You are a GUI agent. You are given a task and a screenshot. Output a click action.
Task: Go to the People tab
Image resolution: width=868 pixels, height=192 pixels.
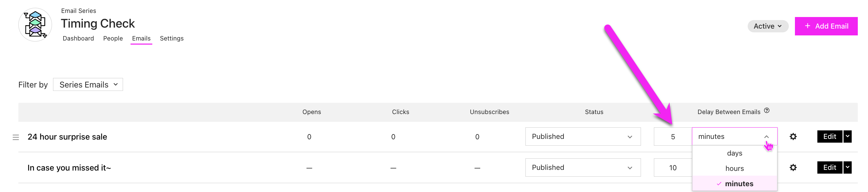click(x=113, y=38)
